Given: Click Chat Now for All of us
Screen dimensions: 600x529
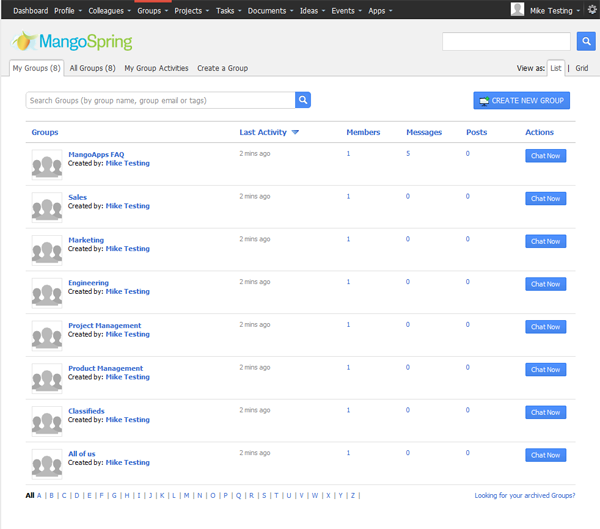Looking at the screenshot, I should click(545, 455).
